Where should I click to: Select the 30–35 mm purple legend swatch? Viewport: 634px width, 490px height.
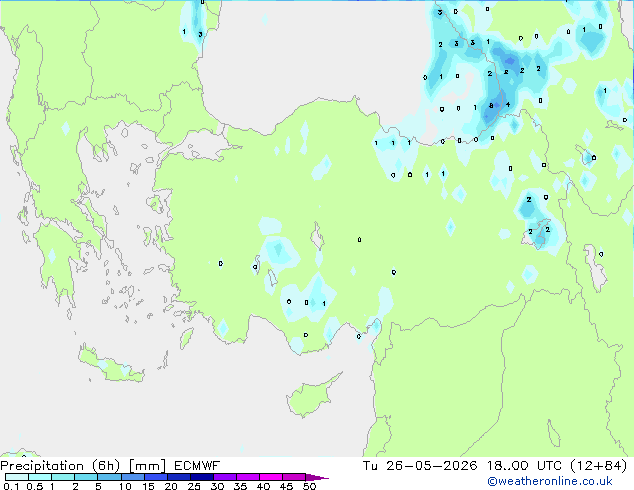pos(225,477)
